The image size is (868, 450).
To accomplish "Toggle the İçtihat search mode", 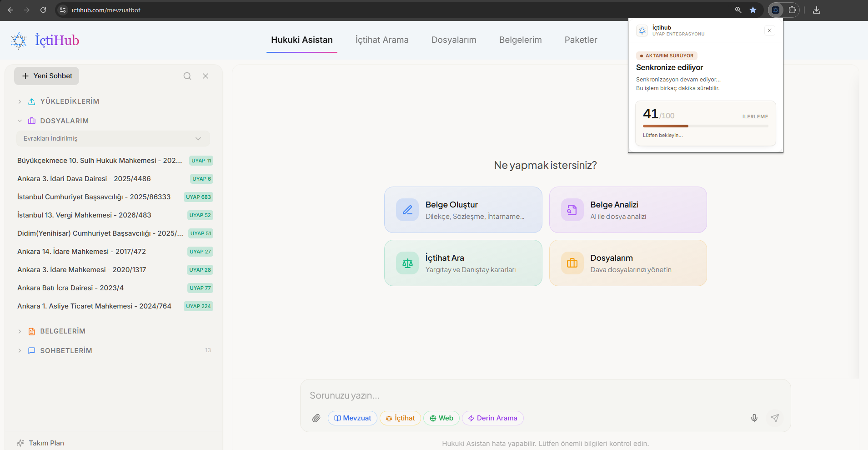I will [x=400, y=418].
